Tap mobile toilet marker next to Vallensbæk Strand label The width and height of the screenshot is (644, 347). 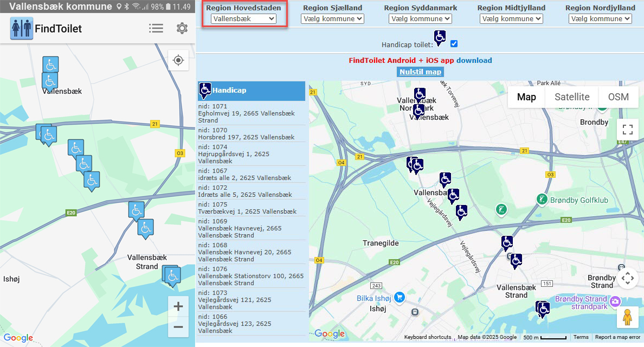[171, 275]
